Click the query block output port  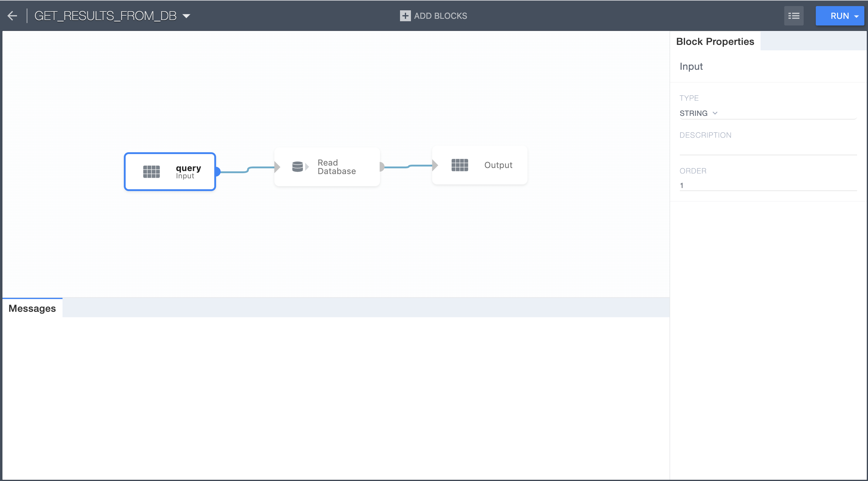tap(217, 172)
